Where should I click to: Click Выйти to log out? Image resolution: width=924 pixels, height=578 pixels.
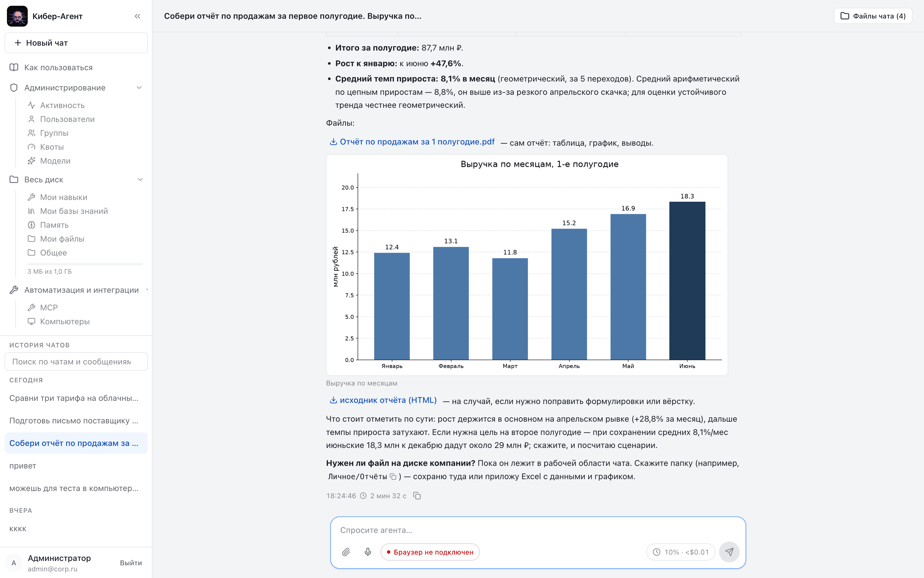pos(131,563)
